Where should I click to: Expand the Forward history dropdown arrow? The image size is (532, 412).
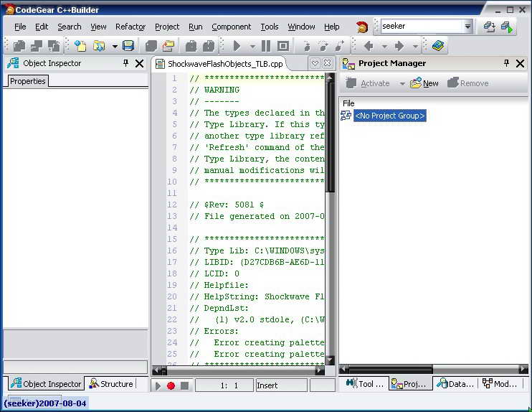(415, 46)
